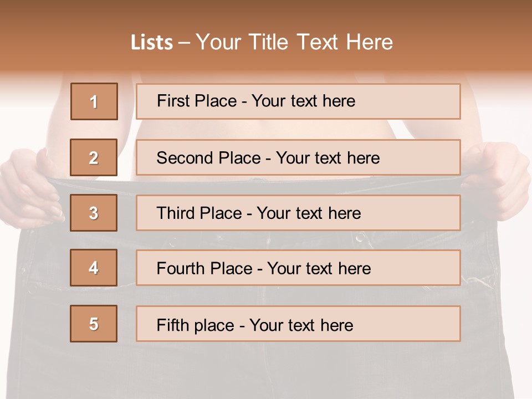This screenshot has width=532, height=399.
Task: Click the jeans button in background photo
Action: (360, 237)
